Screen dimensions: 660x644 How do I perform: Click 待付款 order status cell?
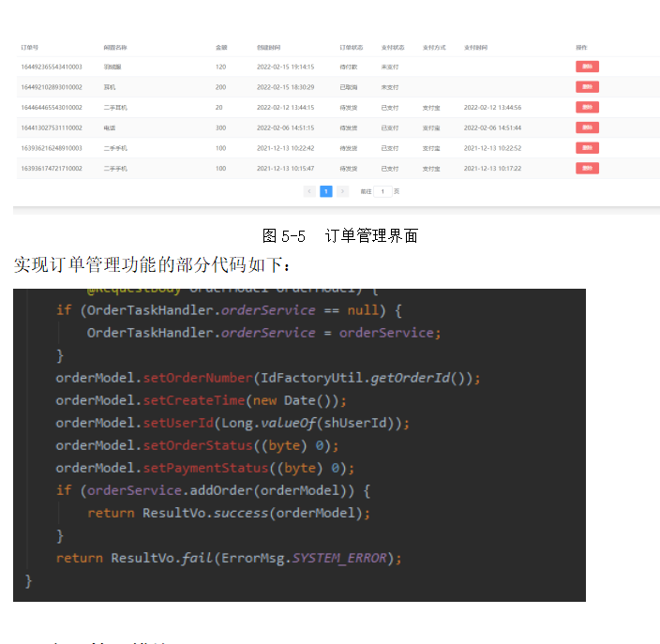(x=349, y=67)
